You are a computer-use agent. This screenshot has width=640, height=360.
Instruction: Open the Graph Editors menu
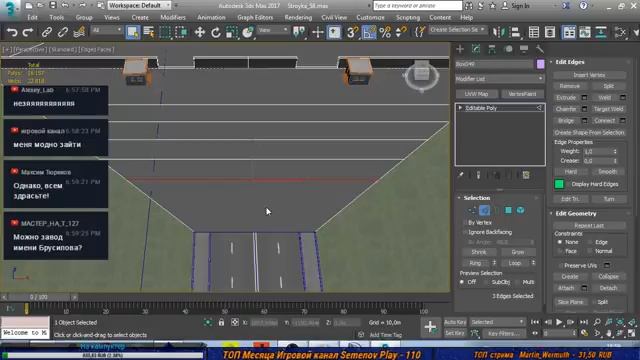point(255,18)
